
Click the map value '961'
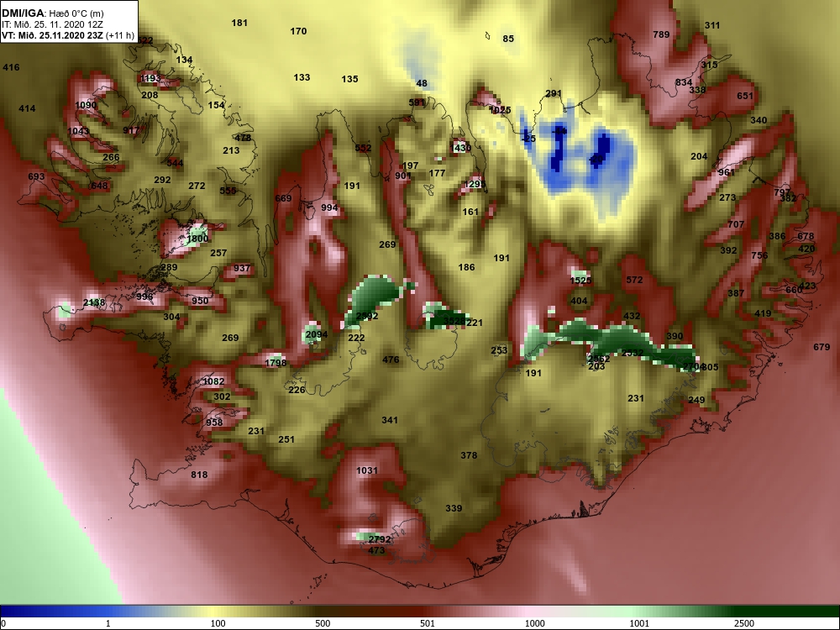727,172
